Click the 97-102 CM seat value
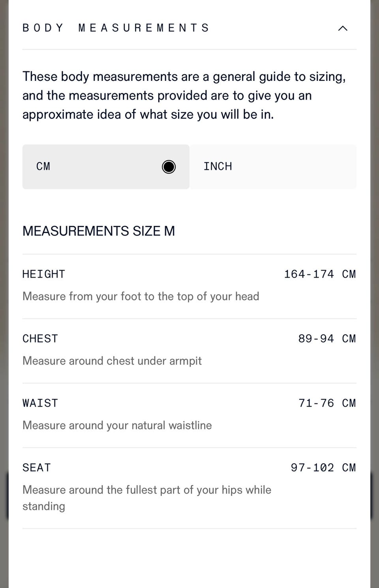The width and height of the screenshot is (379, 588). click(323, 468)
